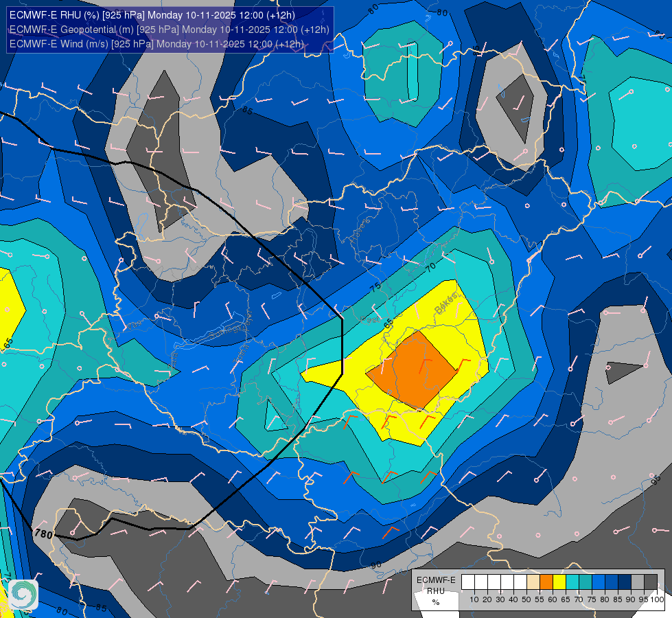Screen dimensions: 672x618
Task: Select the RHU (%) 925 hPa title line
Action: [152, 15]
